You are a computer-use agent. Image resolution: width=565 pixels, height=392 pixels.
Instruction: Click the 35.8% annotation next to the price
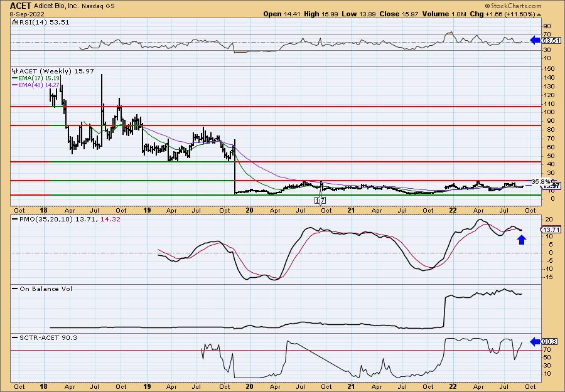tap(541, 181)
